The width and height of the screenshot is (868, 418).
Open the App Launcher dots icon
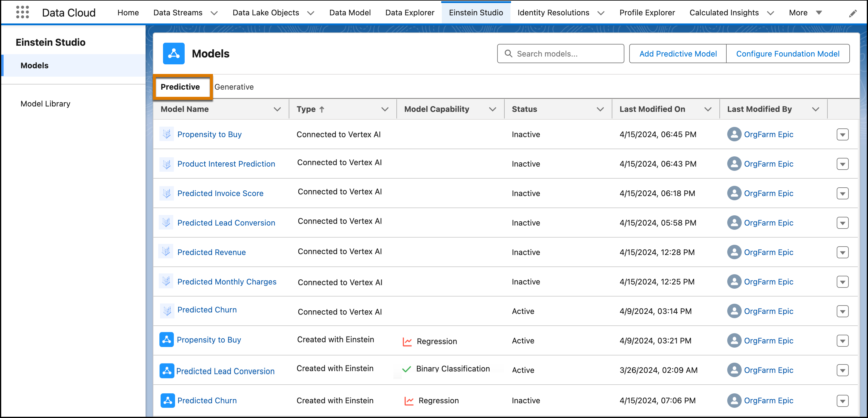[23, 12]
